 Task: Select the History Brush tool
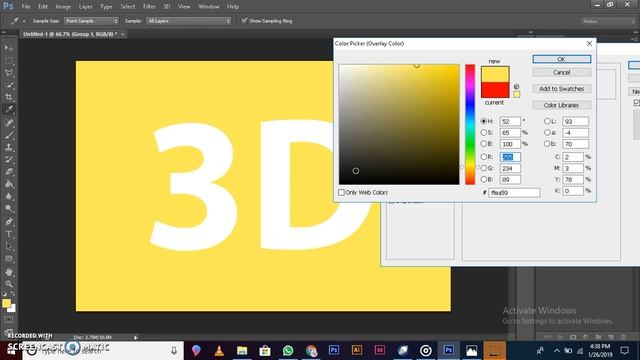click(x=9, y=159)
